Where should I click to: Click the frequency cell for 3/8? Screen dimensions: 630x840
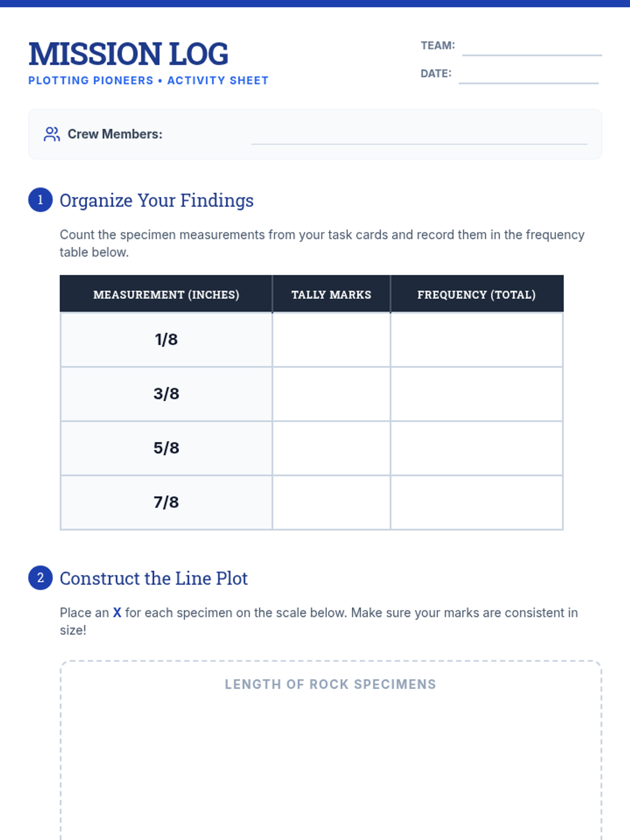tap(477, 394)
